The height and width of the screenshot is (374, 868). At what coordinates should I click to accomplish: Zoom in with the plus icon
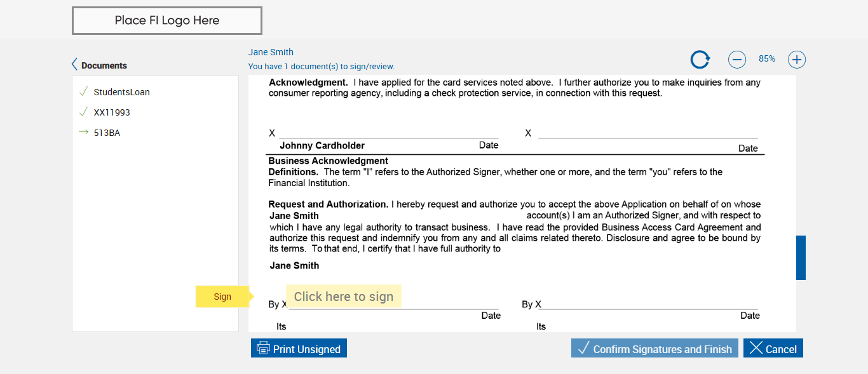797,60
